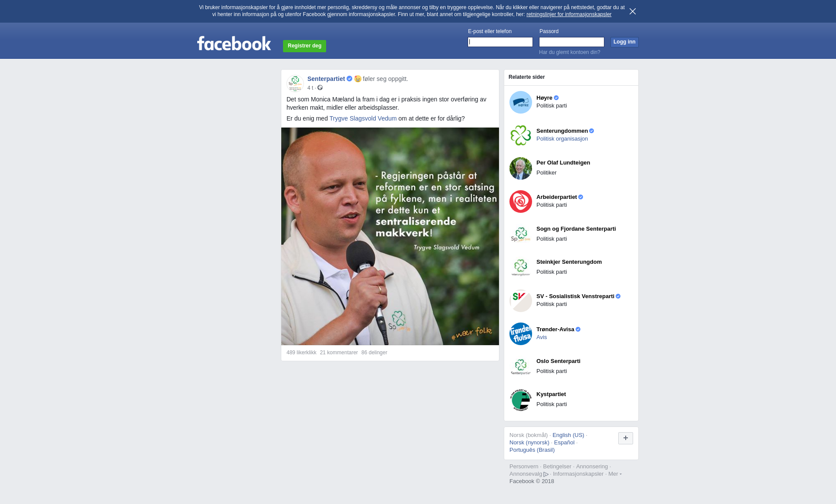
Task: Click the Kystpartiet logo icon
Action: pos(521,400)
